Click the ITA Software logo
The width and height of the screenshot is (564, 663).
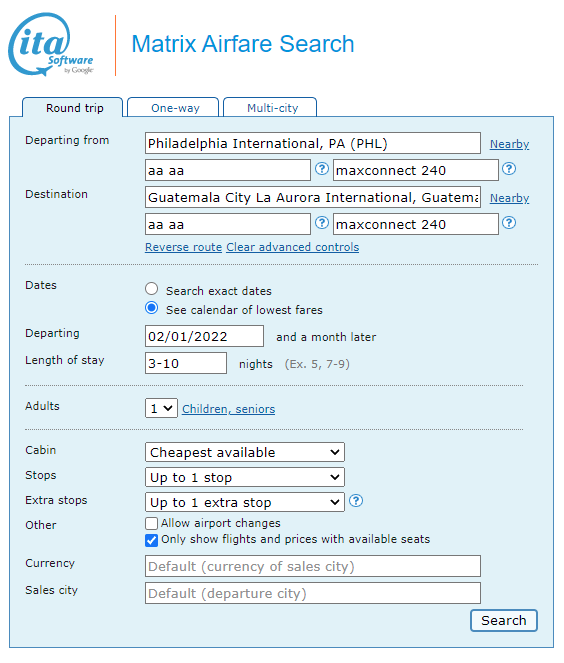[51, 44]
